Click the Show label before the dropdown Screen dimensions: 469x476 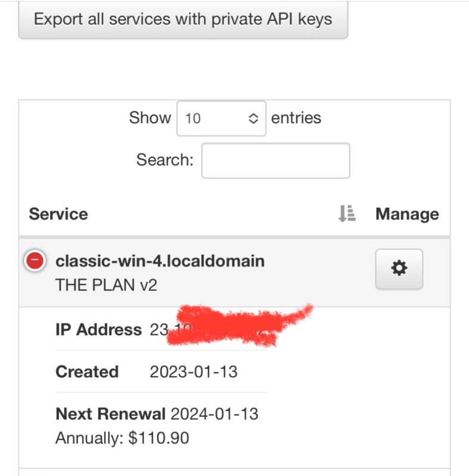point(150,118)
